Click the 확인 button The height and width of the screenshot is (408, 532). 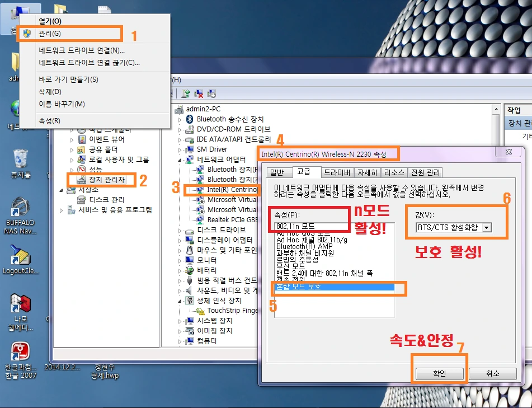pos(439,373)
